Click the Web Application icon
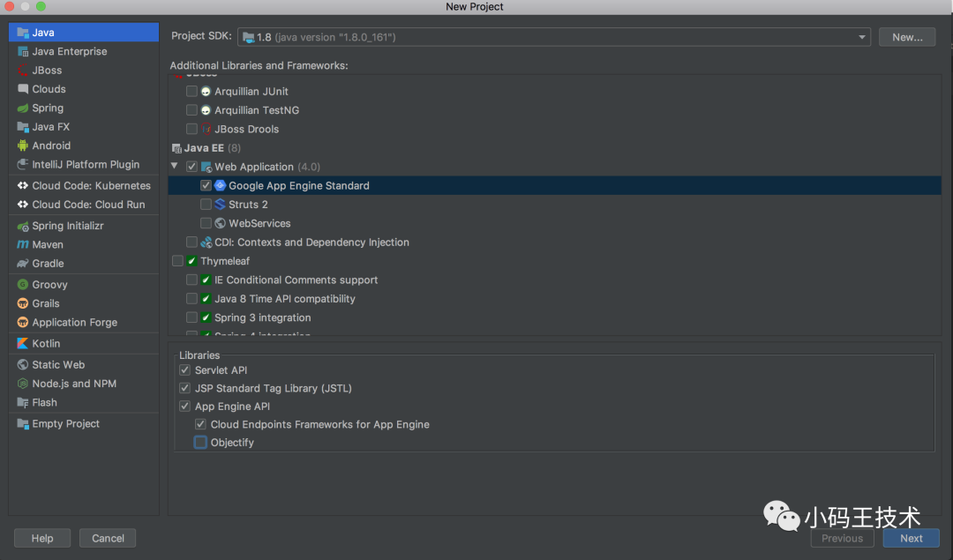This screenshot has height=560, width=953. click(x=206, y=167)
